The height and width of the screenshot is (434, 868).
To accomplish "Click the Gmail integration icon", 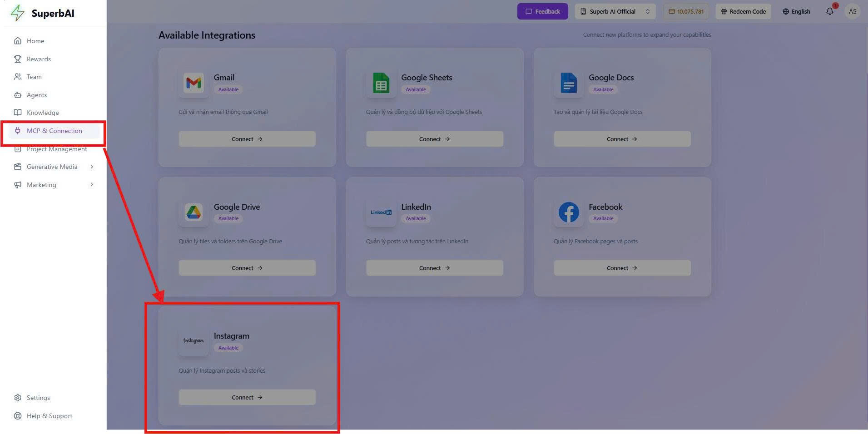I will [193, 83].
